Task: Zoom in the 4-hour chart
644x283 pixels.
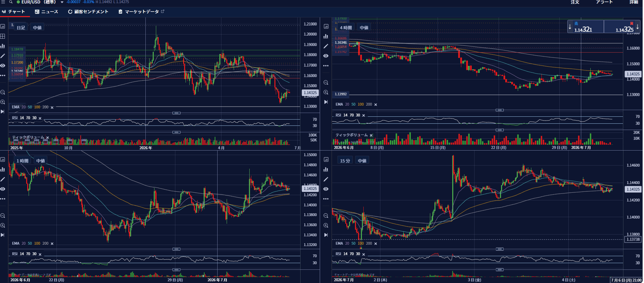Action: tap(326, 92)
